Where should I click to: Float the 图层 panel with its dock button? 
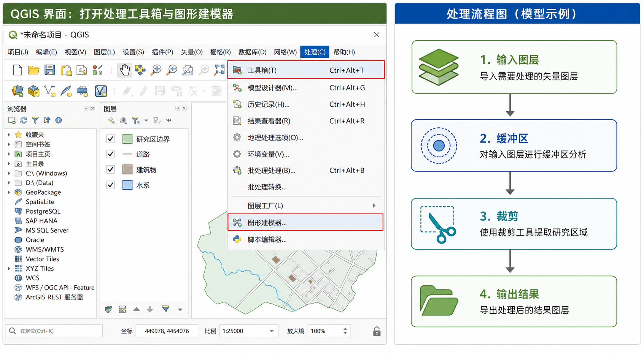point(178,108)
